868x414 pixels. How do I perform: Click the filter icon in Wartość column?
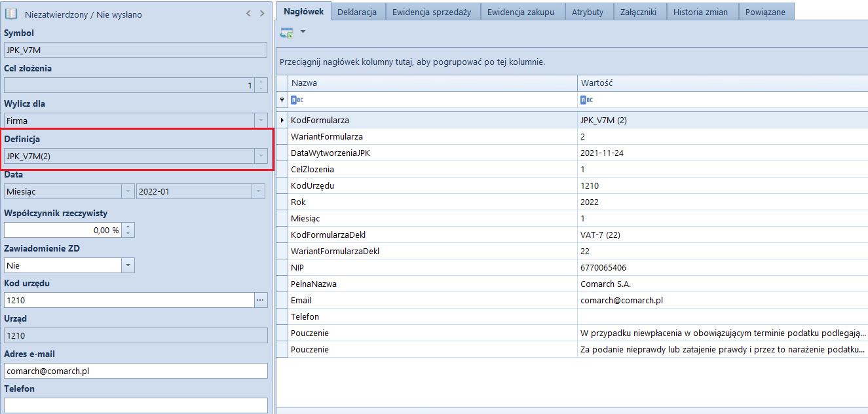[x=586, y=100]
